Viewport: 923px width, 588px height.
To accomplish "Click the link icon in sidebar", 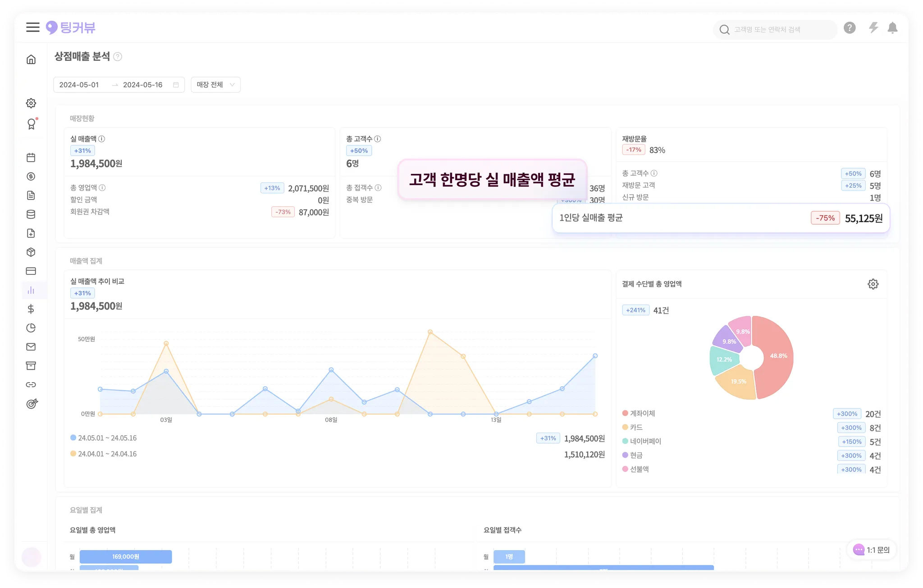I will 31,385.
